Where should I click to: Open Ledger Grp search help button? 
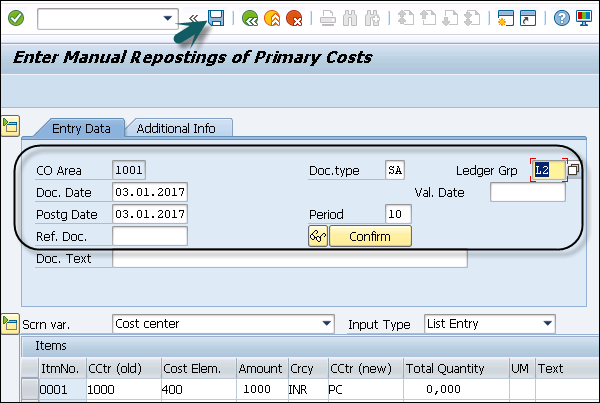pos(573,171)
